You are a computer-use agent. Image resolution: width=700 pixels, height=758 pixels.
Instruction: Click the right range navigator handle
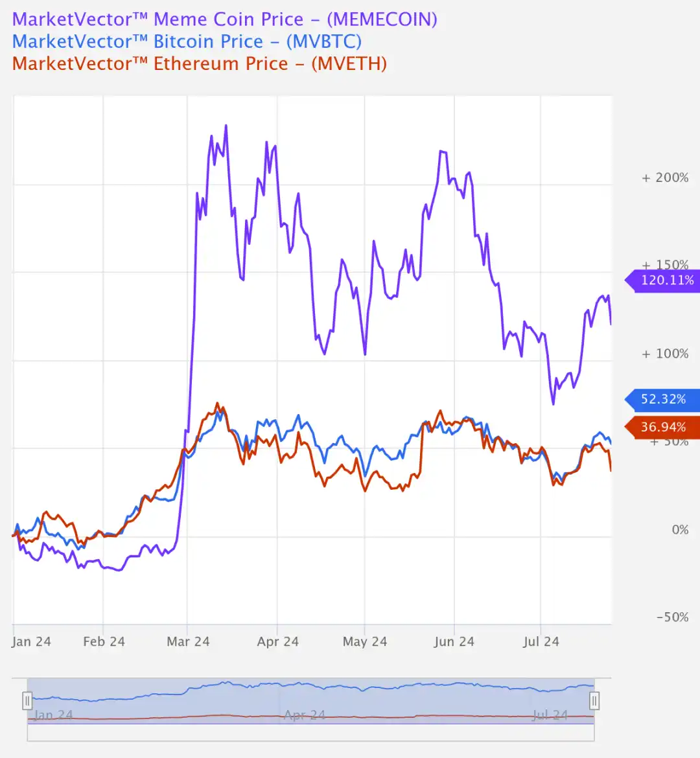pos(594,700)
